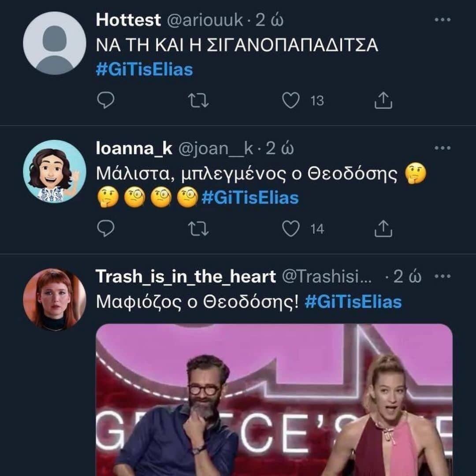The width and height of the screenshot is (476, 476).
Task: Open Ioanna_k's cartoon profile avatar
Action: (54, 171)
